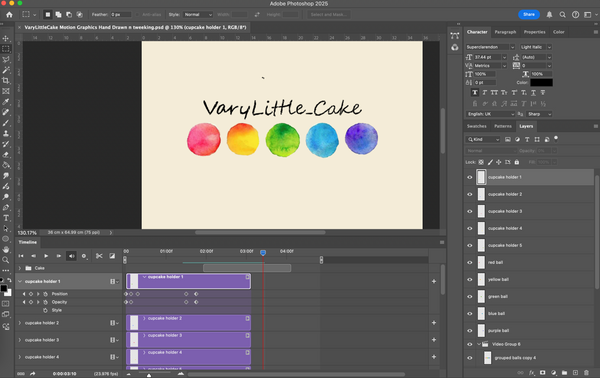600x378 pixels.
Task: Expand the Cake group in Timeline
Action: pos(20,268)
